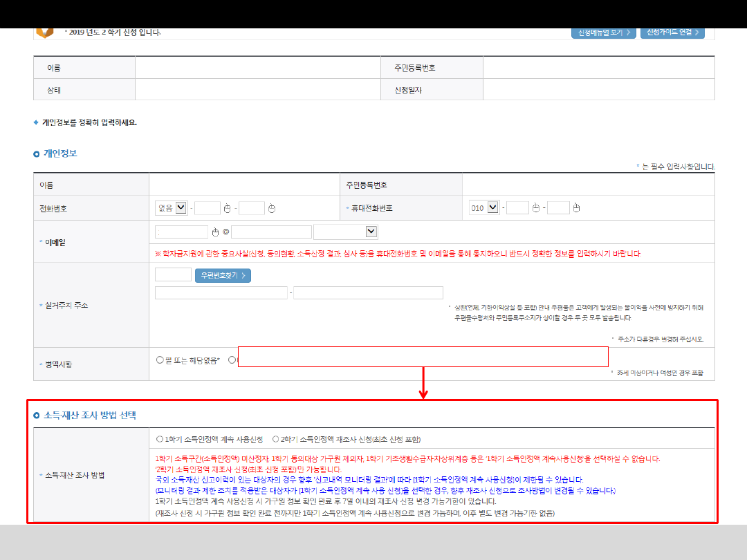Click the detailed address field after the dash

coord(368,292)
